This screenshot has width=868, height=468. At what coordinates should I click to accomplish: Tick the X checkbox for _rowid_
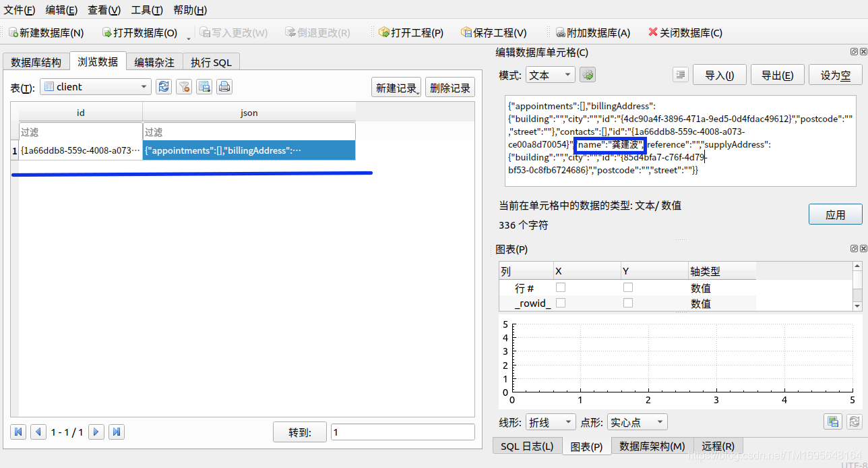560,303
